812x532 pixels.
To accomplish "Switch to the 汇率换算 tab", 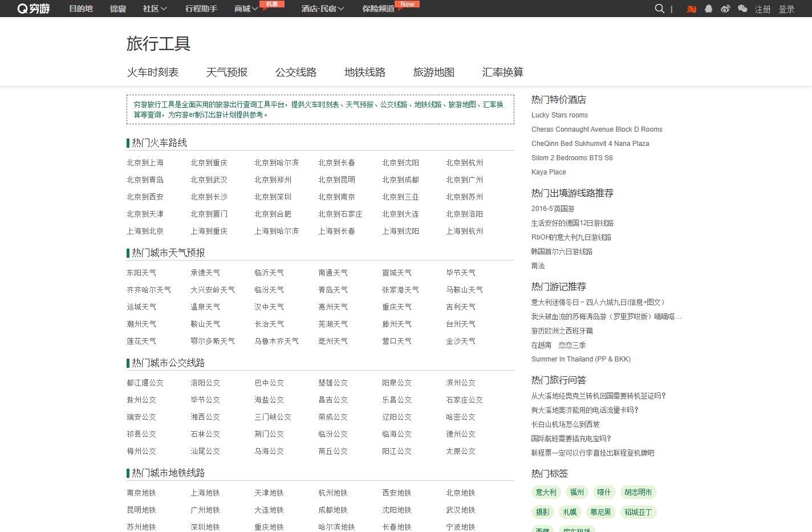I will pos(503,72).
